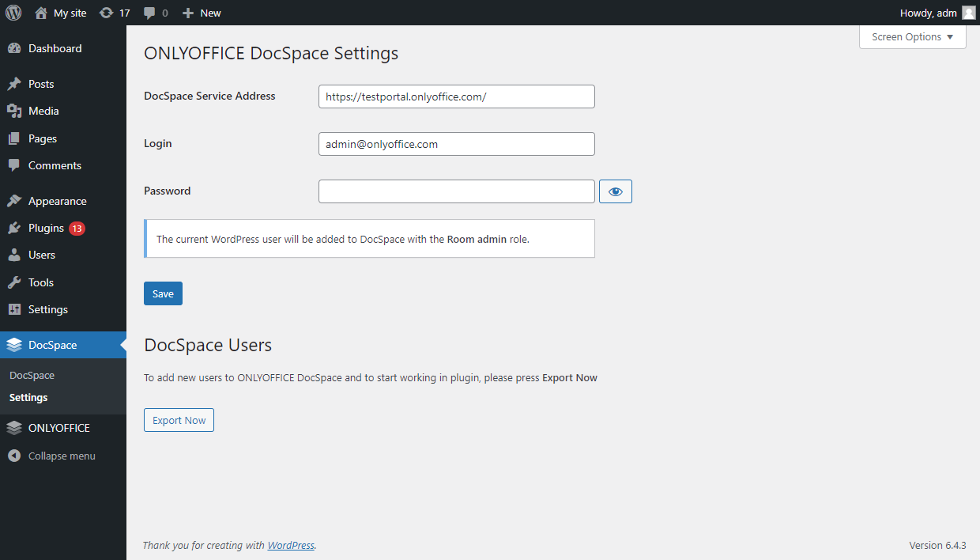The width and height of the screenshot is (980, 560).
Task: Open the Screen Options dropdown
Action: click(911, 36)
